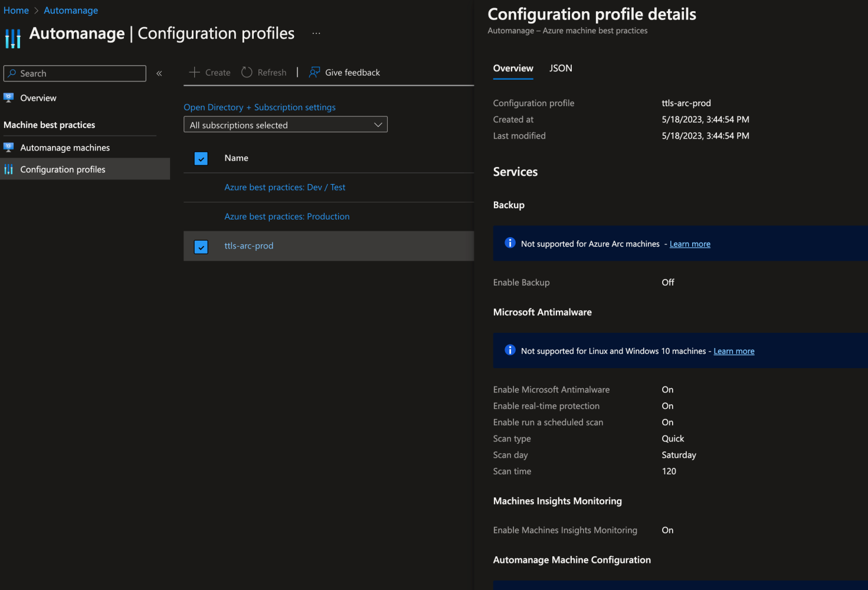The width and height of the screenshot is (868, 590).
Task: Click the Machine best practices section heading
Action: coord(49,124)
